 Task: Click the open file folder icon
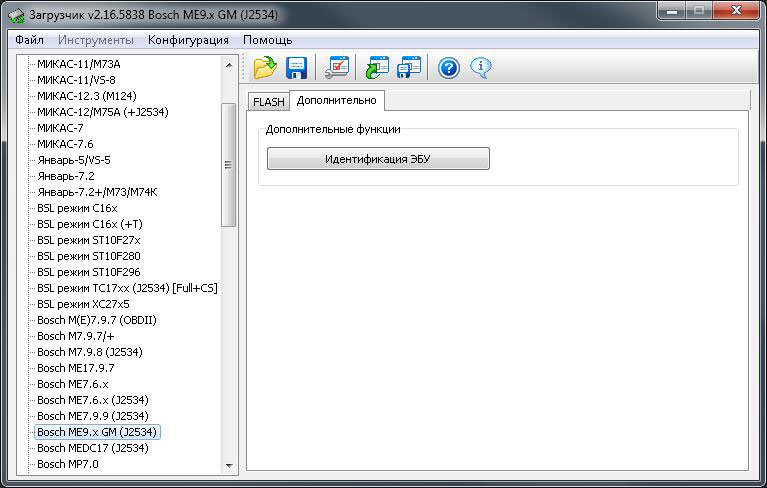[x=265, y=68]
